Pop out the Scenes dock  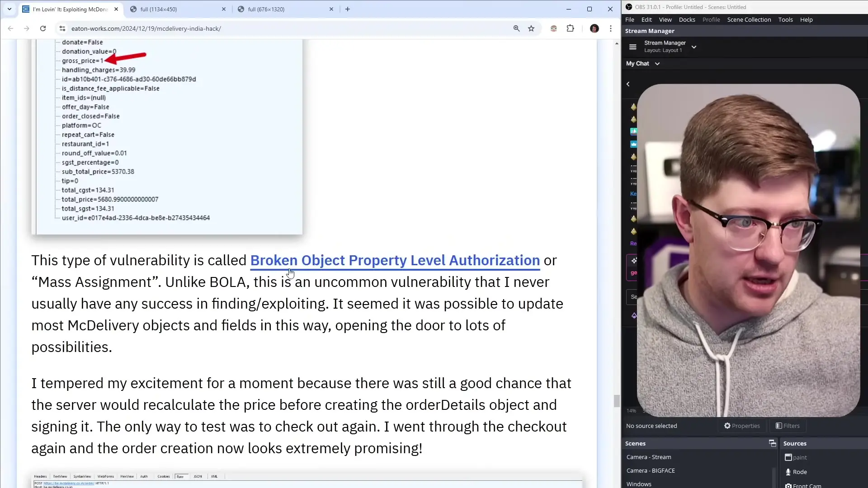tap(772, 443)
